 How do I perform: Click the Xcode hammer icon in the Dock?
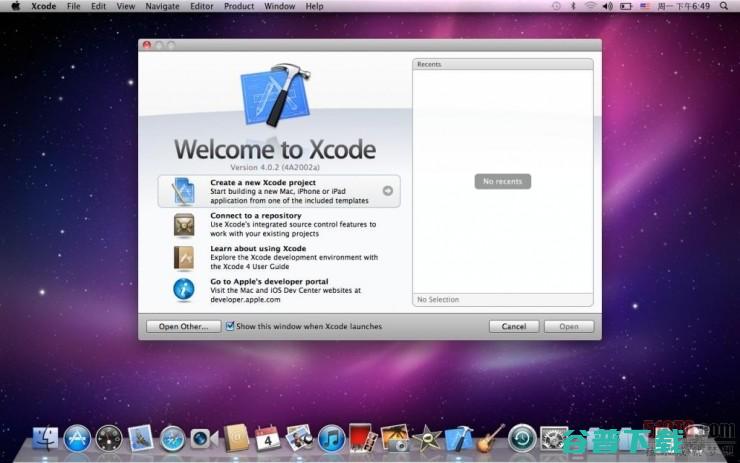[x=458, y=438]
